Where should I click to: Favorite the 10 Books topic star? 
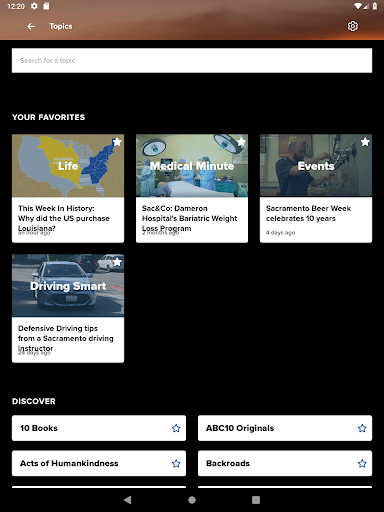176,428
